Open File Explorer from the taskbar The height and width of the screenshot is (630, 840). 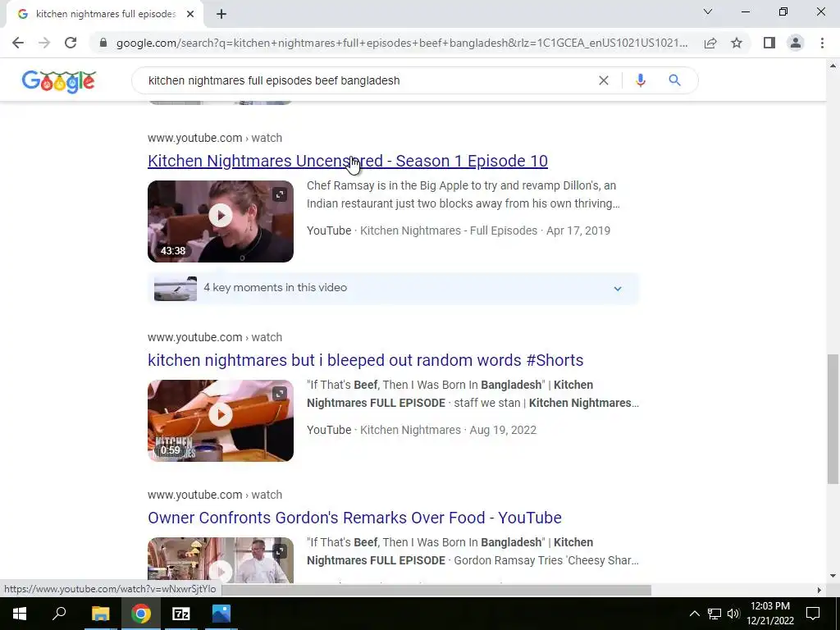coord(100,614)
